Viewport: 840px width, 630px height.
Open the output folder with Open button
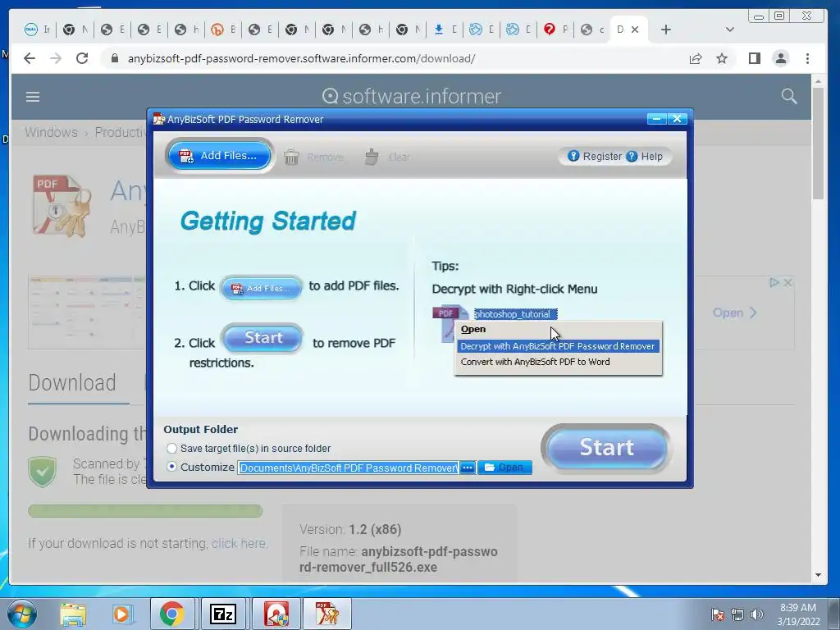[x=504, y=468]
